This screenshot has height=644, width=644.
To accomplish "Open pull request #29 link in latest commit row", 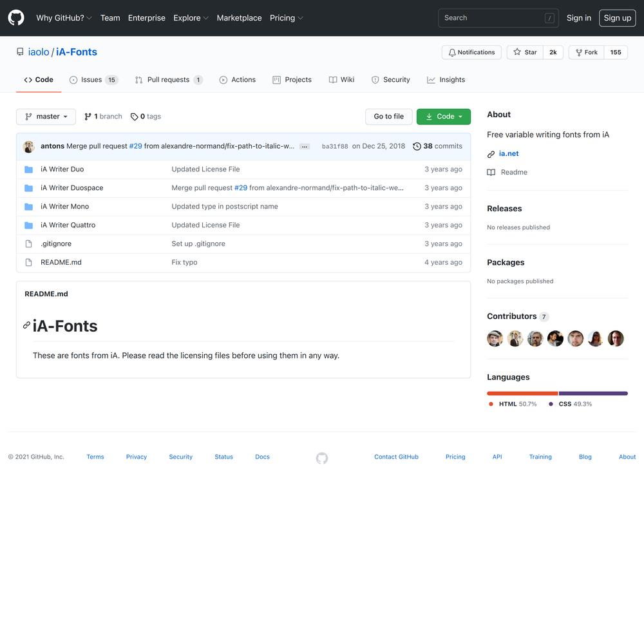I will pyautogui.click(x=135, y=146).
